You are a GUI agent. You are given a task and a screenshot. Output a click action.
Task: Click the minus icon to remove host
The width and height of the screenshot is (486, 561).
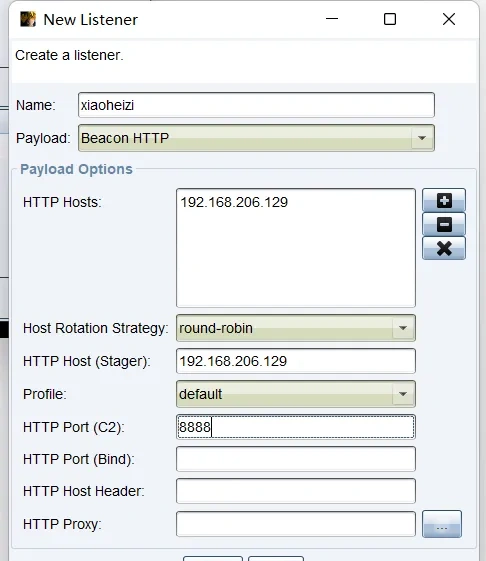pyautogui.click(x=444, y=224)
